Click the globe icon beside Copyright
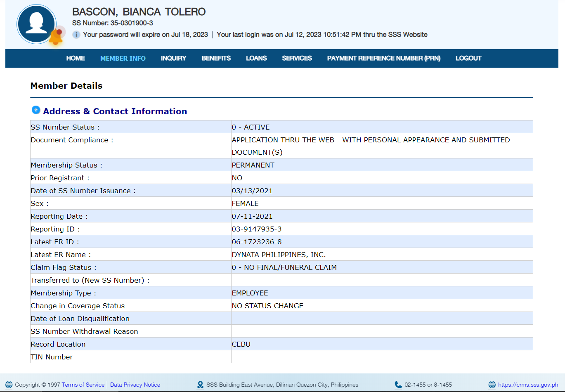Screen dimensions: 565x392 pos(9,385)
